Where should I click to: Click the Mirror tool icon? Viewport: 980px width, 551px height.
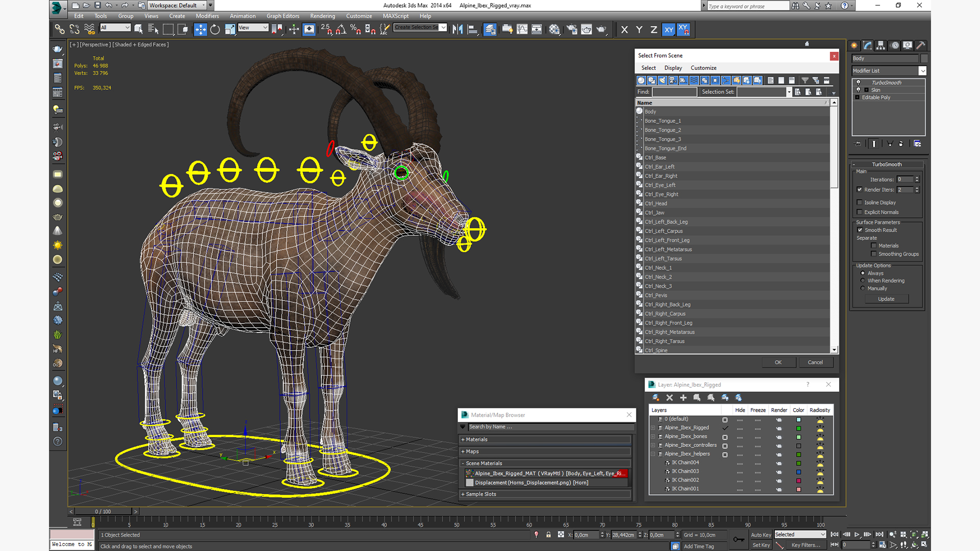[x=457, y=30]
